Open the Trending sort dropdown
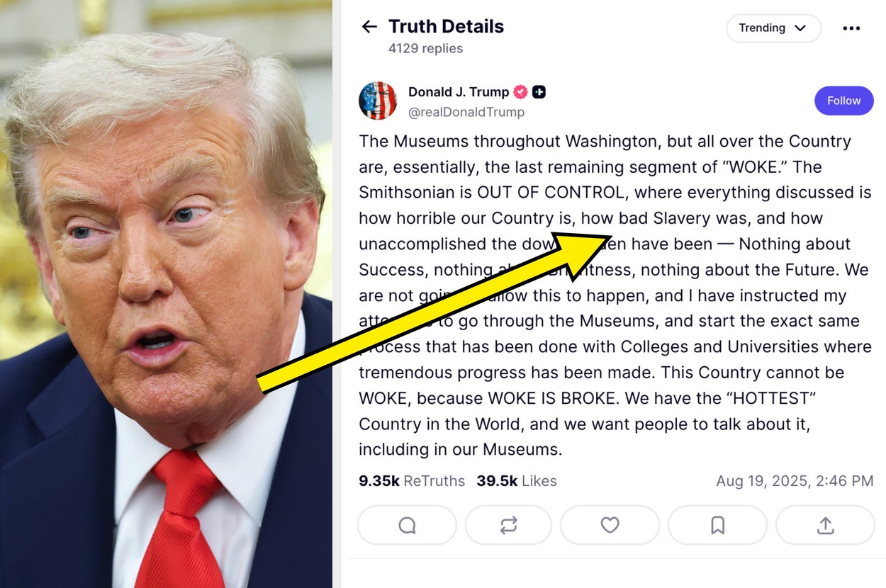The width and height of the screenshot is (886, 588). point(773,28)
